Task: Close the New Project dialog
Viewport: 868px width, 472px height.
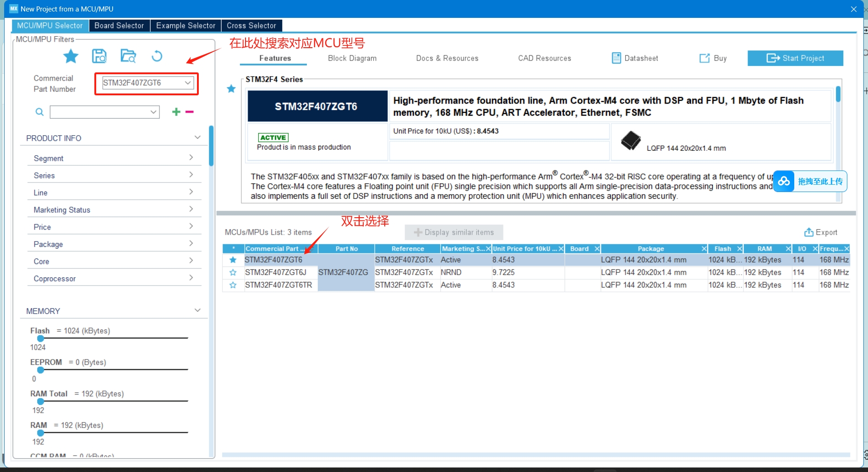Action: 853,9
